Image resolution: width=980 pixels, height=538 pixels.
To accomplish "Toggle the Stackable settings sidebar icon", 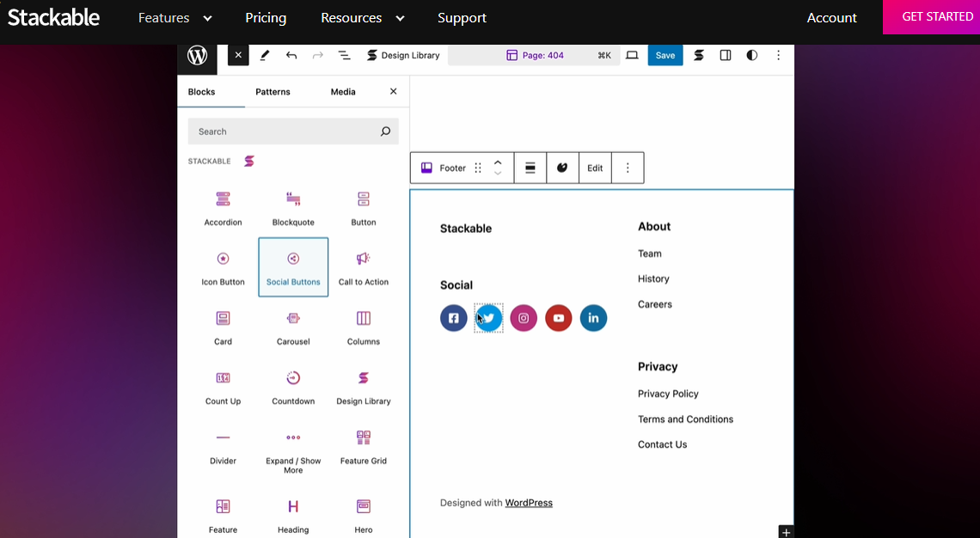I will coord(699,55).
